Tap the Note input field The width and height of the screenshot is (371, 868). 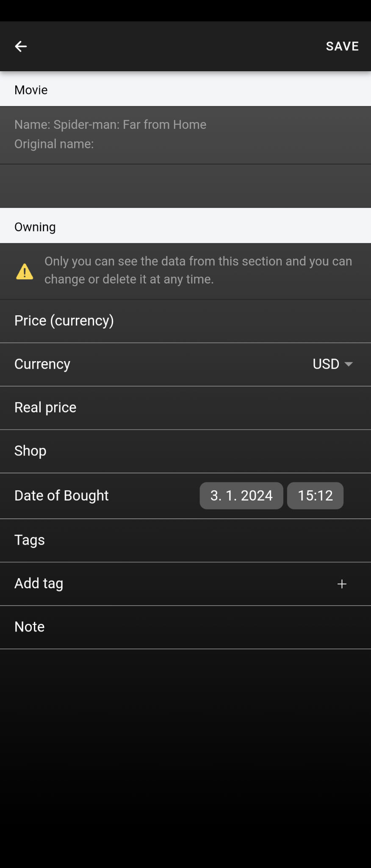tap(185, 627)
